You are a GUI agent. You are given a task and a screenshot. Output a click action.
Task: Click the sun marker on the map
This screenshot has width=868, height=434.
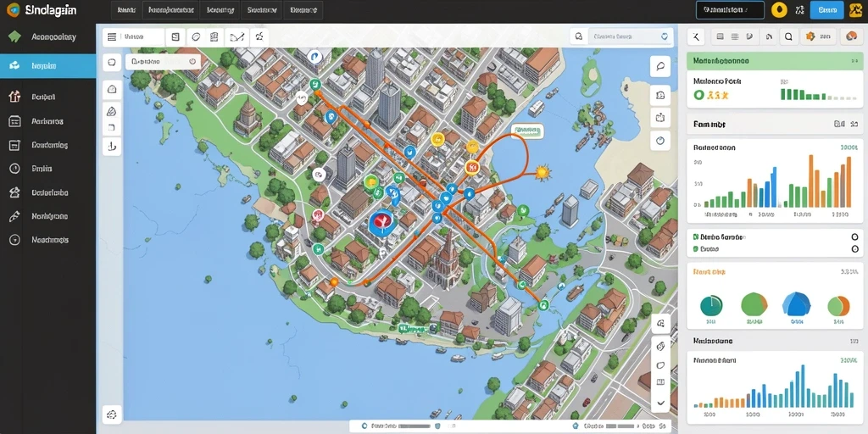click(542, 172)
